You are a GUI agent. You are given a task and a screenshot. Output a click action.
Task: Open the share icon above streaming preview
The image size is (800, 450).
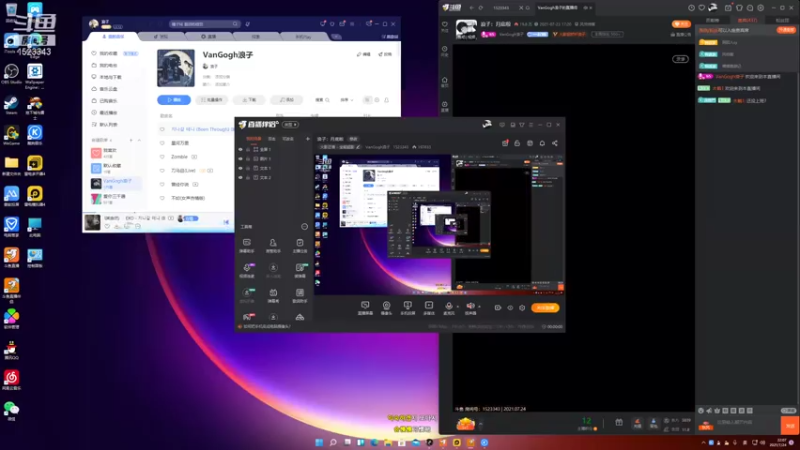555,143
